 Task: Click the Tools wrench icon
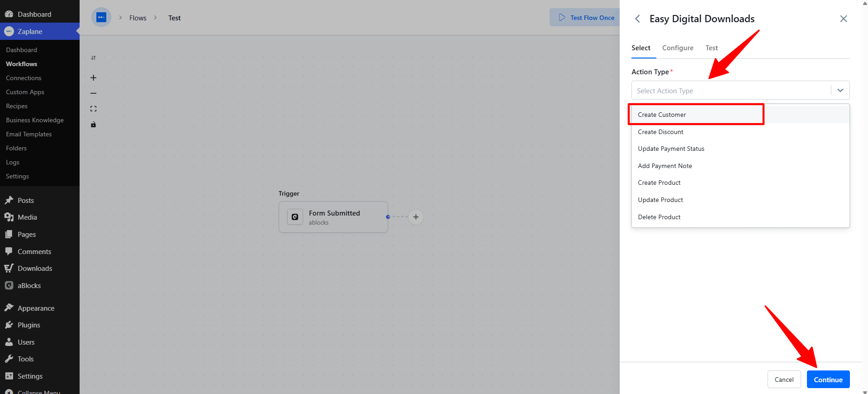click(9, 359)
